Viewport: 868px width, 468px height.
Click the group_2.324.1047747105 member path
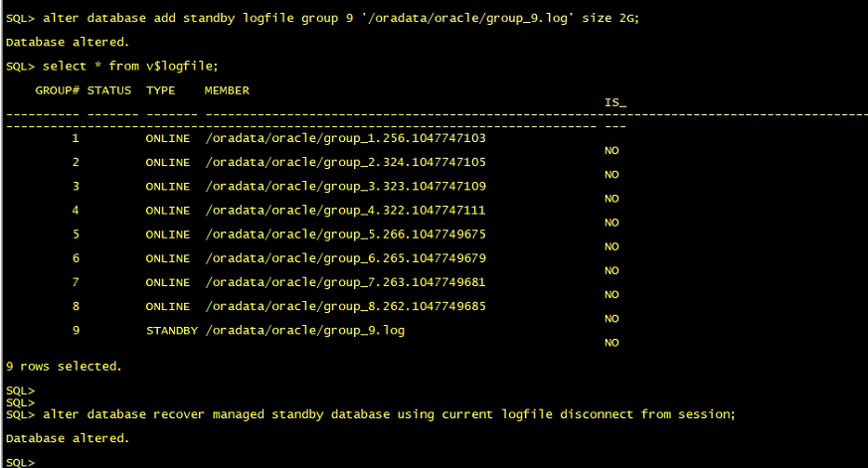[x=345, y=162]
